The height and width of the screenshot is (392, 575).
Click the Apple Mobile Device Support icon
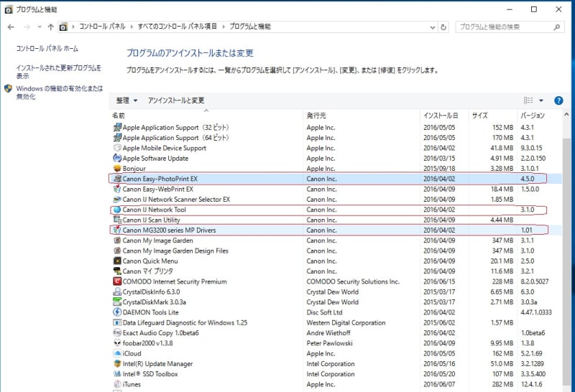coord(117,148)
